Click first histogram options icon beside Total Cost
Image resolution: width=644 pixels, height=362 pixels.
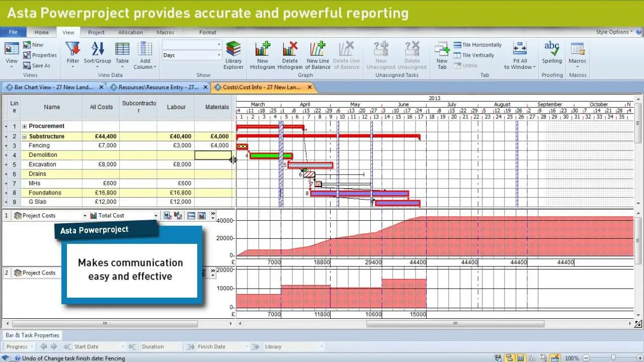(x=168, y=216)
